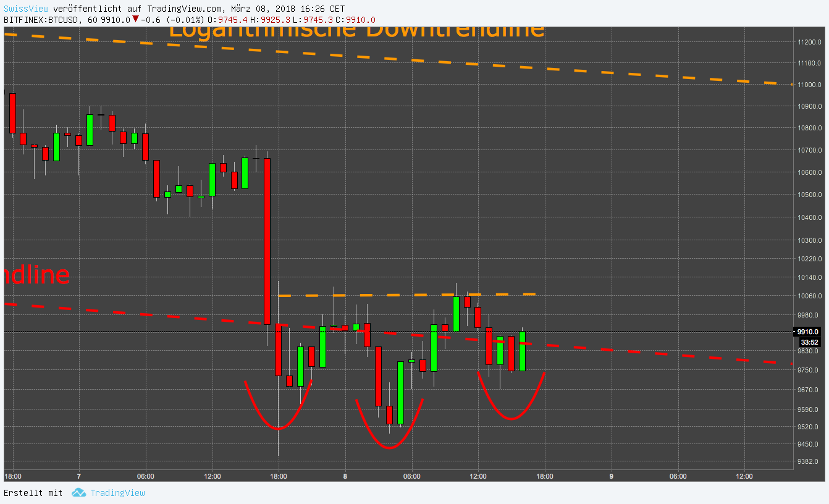This screenshot has width=829, height=504.
Task: Select the O:9745.4 open value
Action: [x=227, y=20]
